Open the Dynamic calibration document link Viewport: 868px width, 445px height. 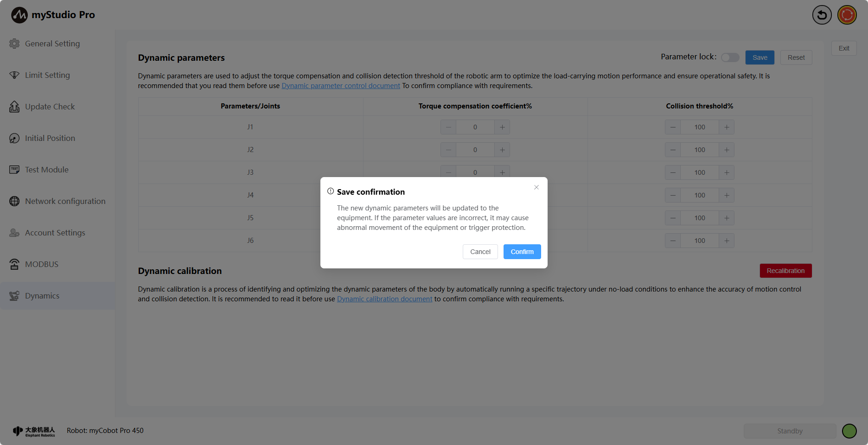[384, 299]
